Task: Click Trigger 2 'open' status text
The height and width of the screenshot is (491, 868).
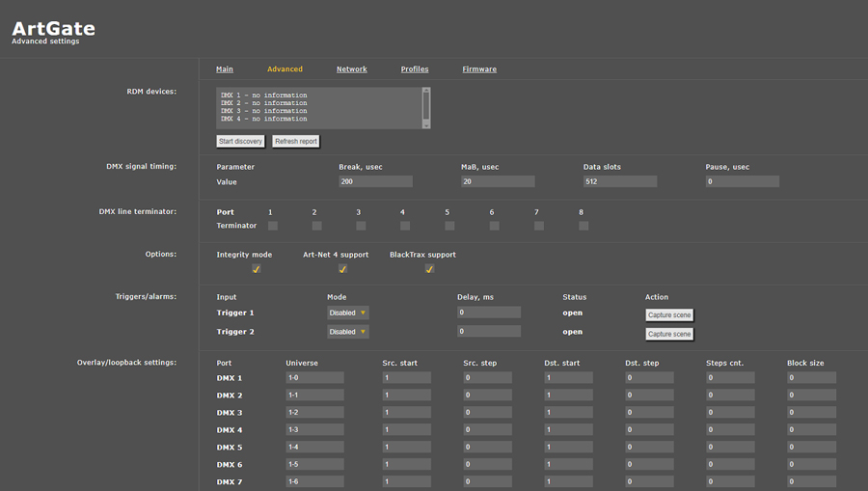Action: click(572, 332)
